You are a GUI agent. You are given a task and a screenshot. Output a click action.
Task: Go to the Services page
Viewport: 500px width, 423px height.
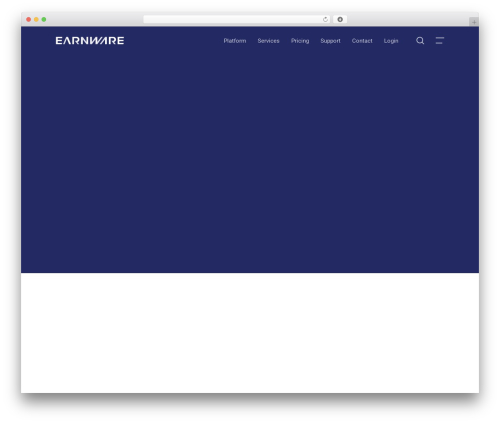coord(268,41)
